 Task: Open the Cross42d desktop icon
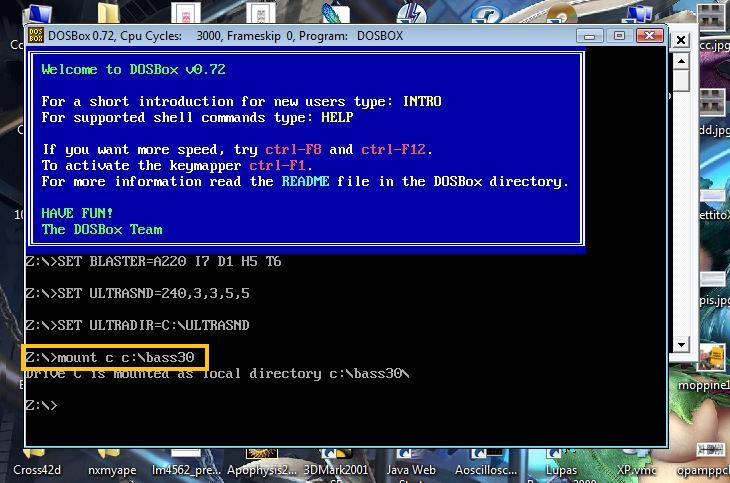[37, 463]
